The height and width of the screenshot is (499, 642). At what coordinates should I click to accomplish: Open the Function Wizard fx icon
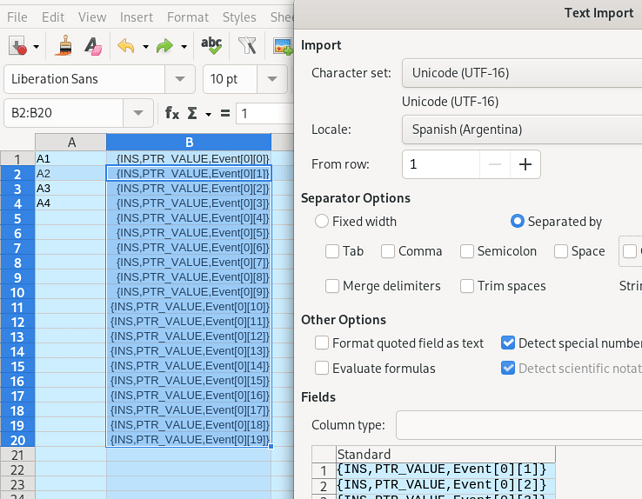(x=172, y=113)
